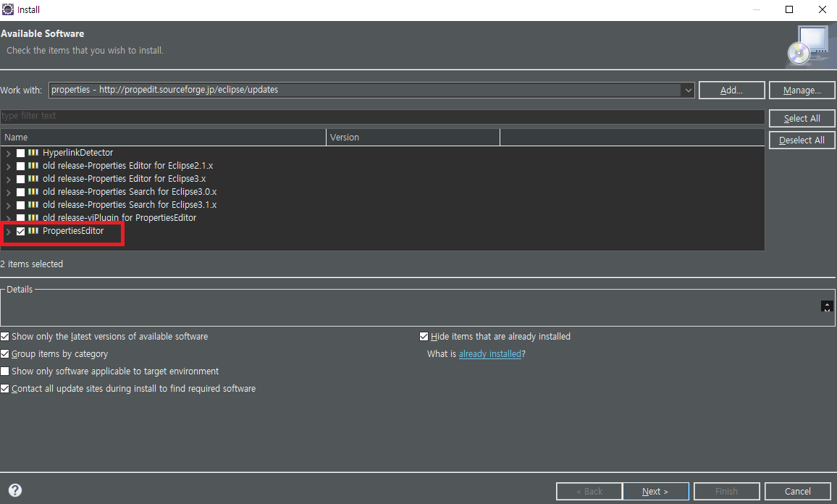
Task: Click the Next > button
Action: [655, 491]
